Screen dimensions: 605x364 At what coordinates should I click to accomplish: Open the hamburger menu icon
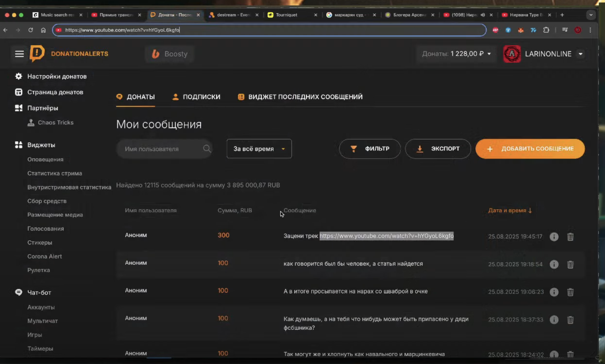pos(19,54)
